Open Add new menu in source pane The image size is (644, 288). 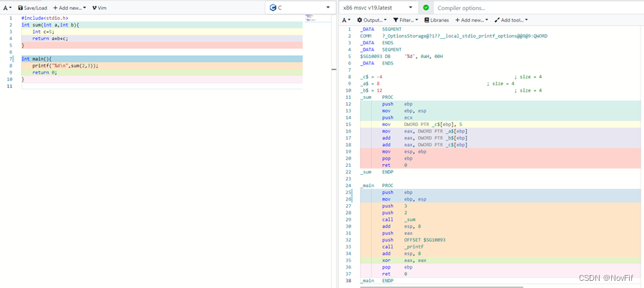pos(69,8)
